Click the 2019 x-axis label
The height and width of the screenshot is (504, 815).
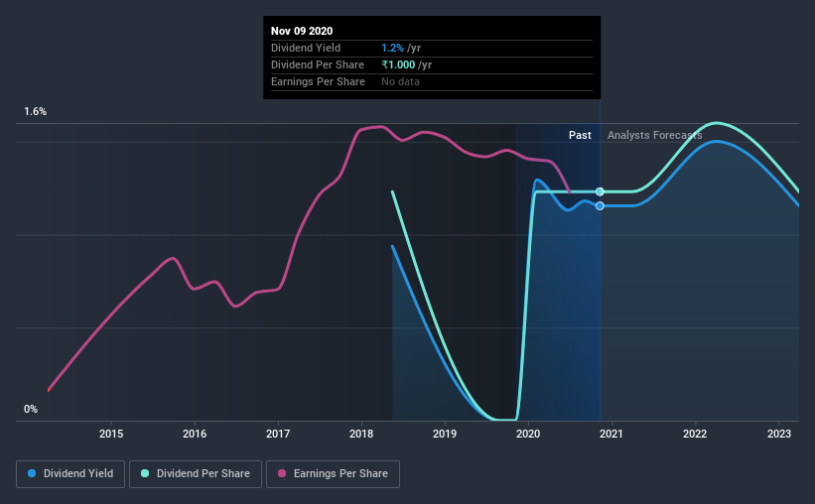(x=445, y=434)
